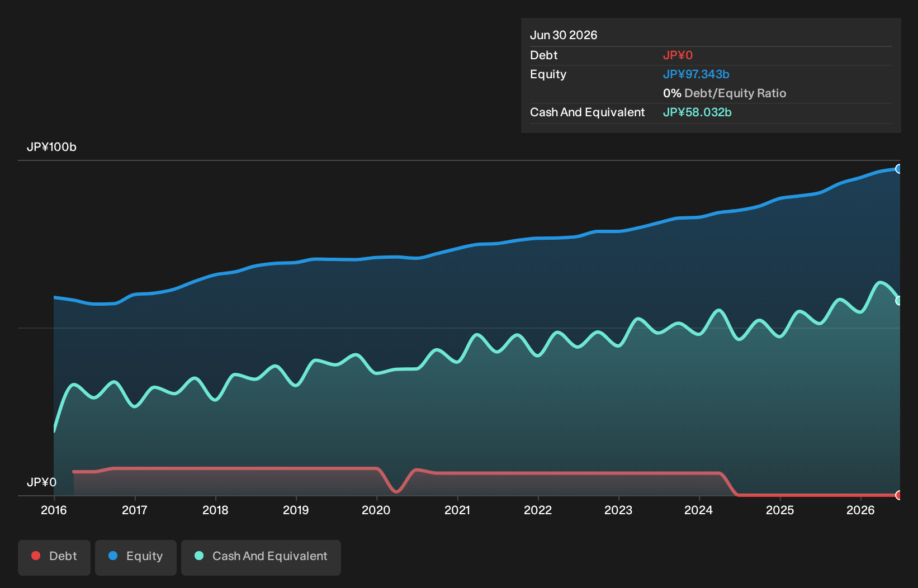Click the JP¥97.343b equity value
Viewport: 918px width, 588px height.
click(696, 74)
